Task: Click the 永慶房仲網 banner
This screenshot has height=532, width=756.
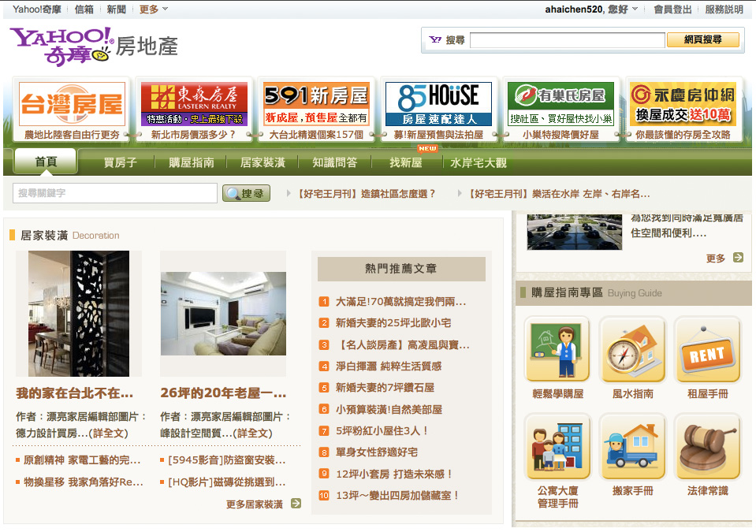Action: 683,104
